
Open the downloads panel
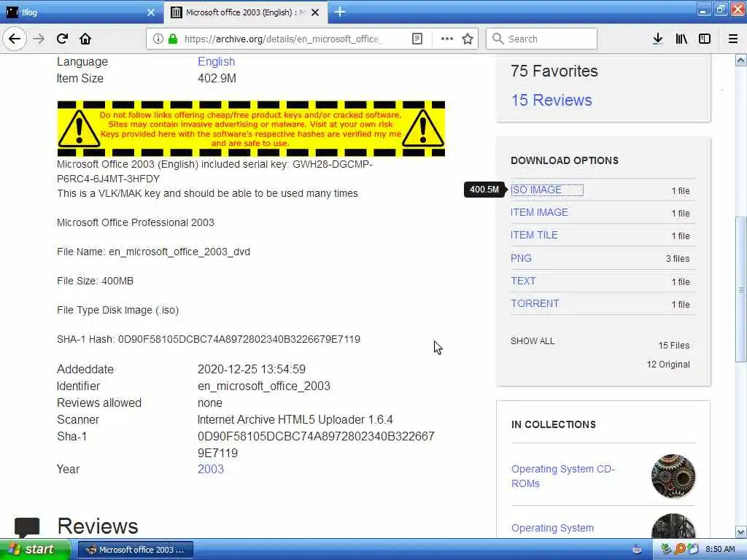(x=657, y=39)
